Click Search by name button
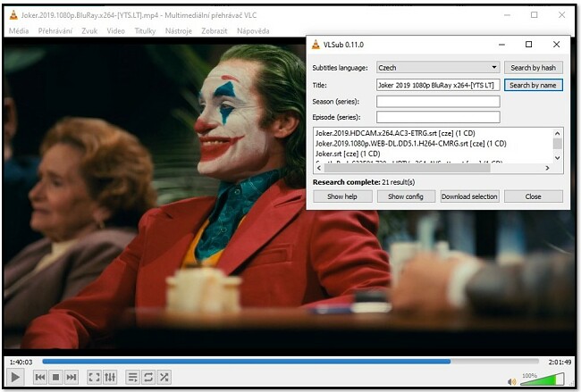 point(534,85)
